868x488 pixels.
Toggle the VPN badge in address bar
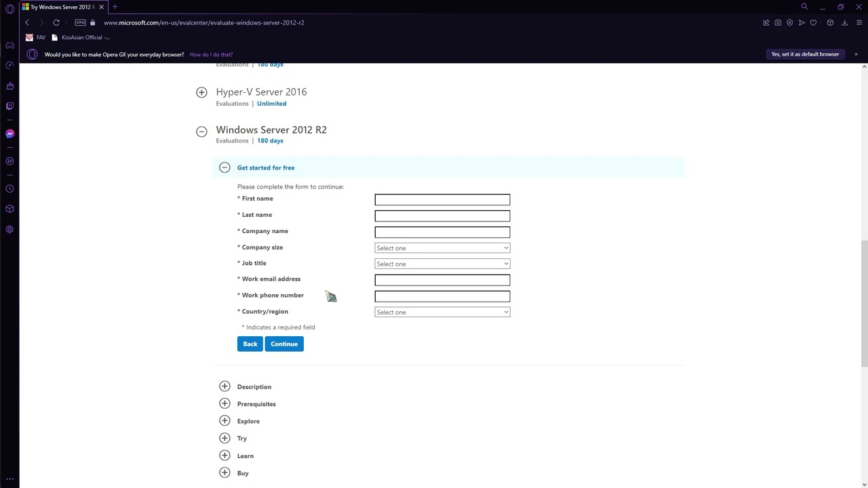81,22
